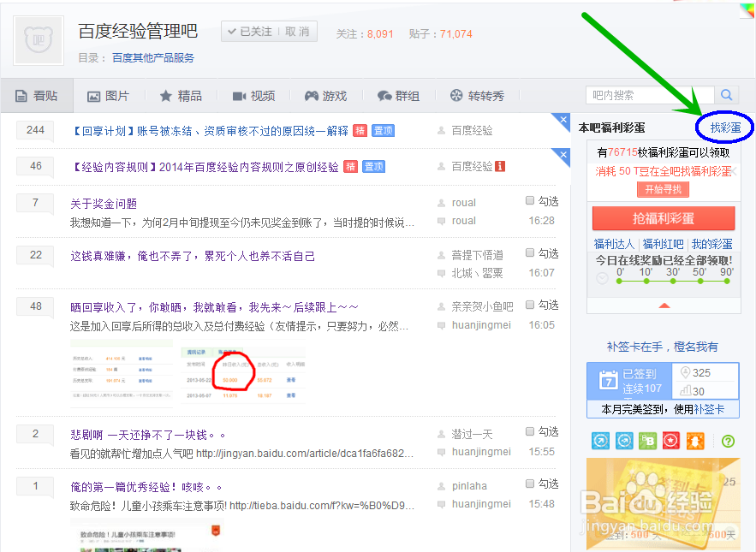Switch to 图片 tab
Screen dimensions: 756x552
click(109, 96)
